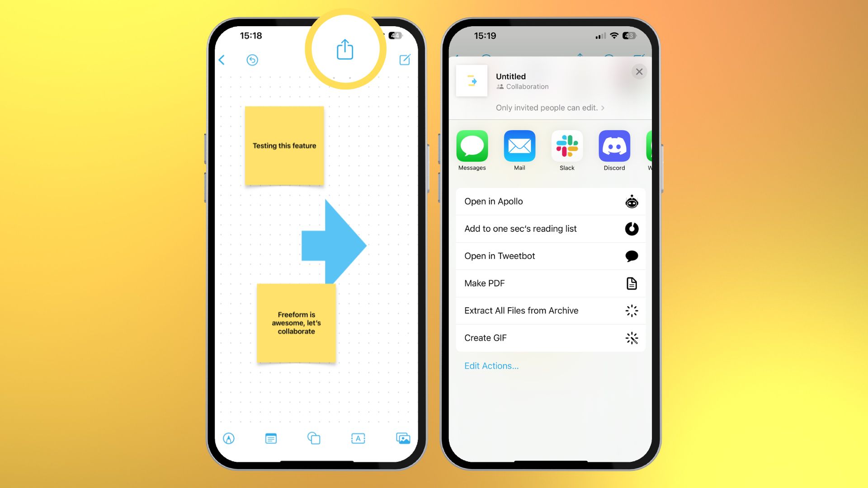Tap the undo button in Freeform
This screenshot has width=868, height=488.
[x=251, y=60]
